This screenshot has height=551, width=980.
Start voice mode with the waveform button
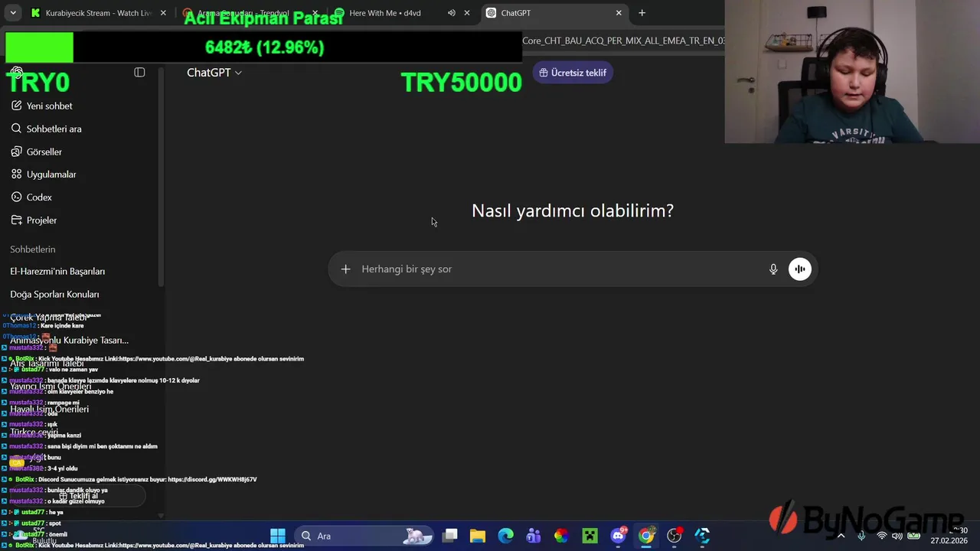(x=799, y=269)
